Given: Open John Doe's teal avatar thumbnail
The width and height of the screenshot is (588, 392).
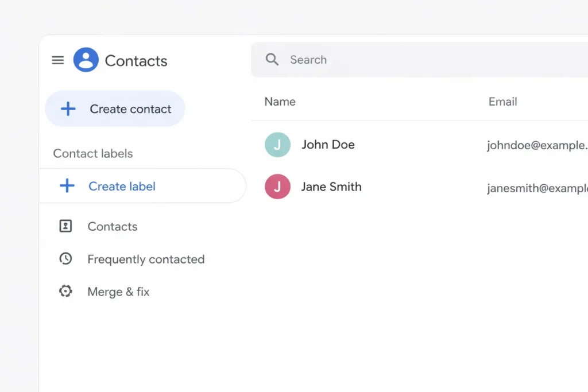Looking at the screenshot, I should (277, 145).
